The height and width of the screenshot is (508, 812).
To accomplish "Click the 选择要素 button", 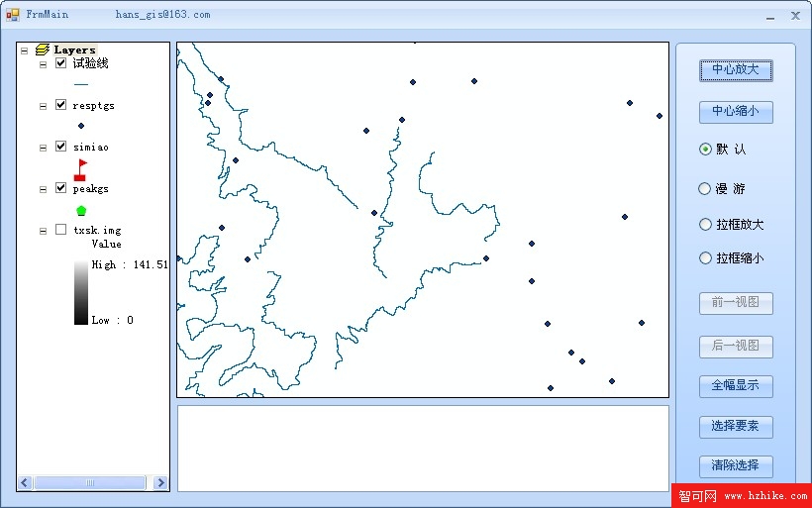I will [x=736, y=427].
